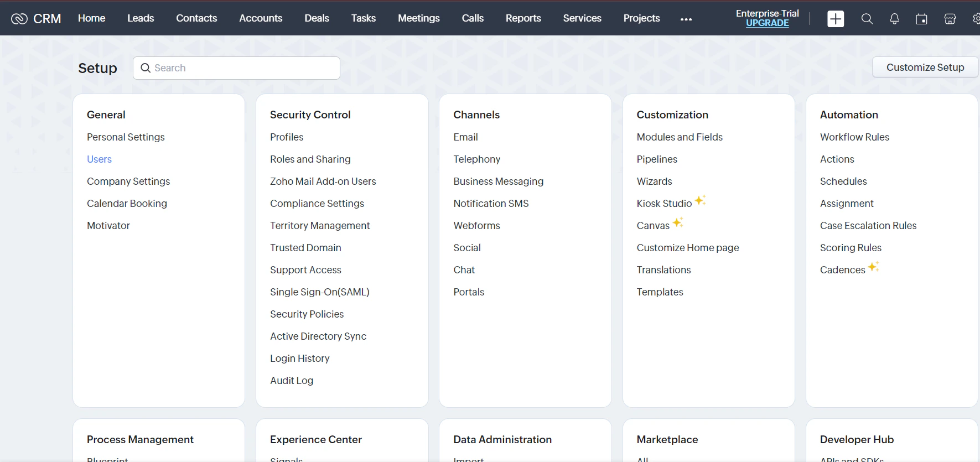Image resolution: width=980 pixels, height=462 pixels.
Task: Focus the Setup search field
Action: [236, 68]
